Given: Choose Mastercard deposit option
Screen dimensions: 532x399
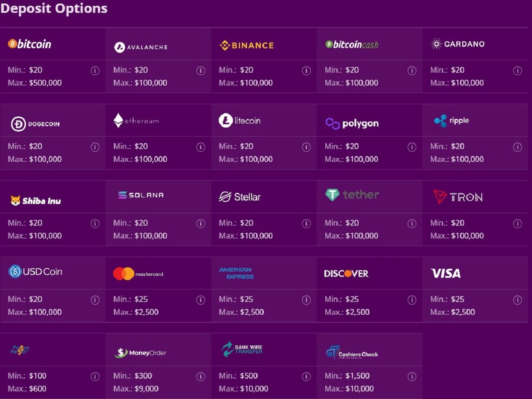Looking at the screenshot, I should tap(138, 274).
